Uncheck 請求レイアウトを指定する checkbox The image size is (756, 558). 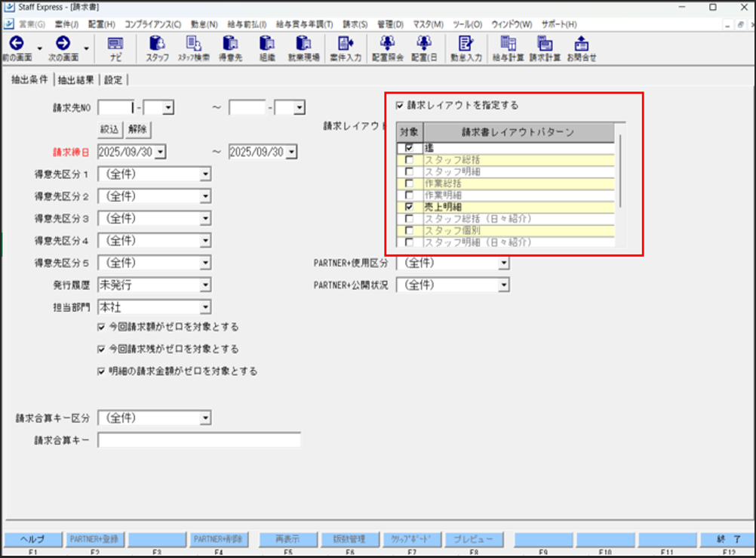coord(400,106)
